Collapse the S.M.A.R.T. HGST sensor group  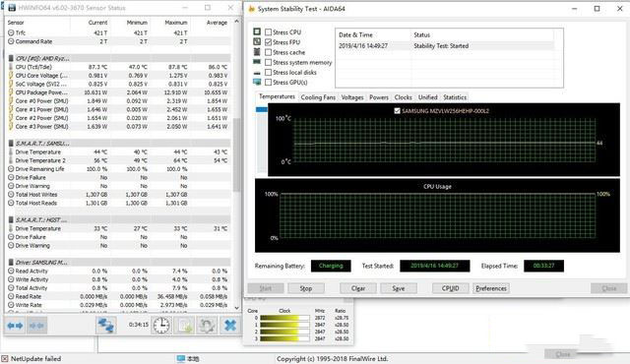119,219
